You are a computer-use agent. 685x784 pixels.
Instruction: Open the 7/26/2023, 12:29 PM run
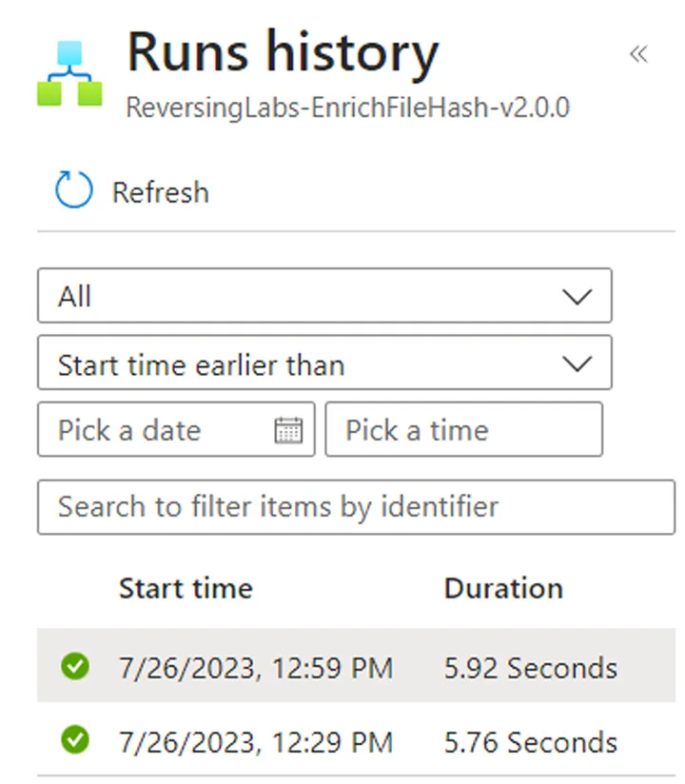click(256, 742)
